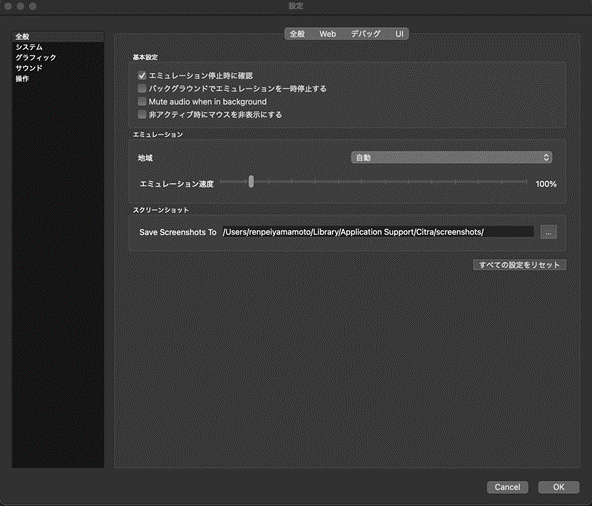Click the screenshots path input field
This screenshot has width=592, height=506.
(x=378, y=232)
